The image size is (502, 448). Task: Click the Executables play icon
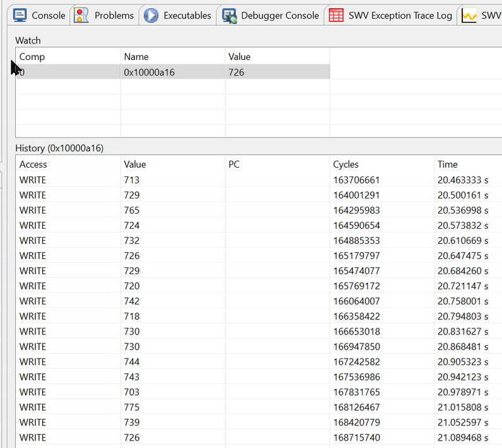click(x=151, y=15)
